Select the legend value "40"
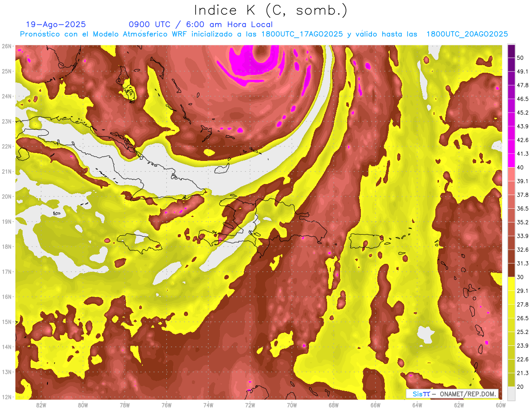 click(x=521, y=168)
